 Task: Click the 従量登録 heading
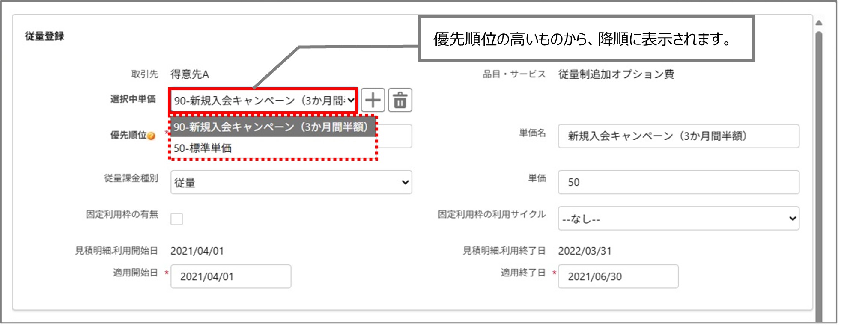[x=45, y=36]
